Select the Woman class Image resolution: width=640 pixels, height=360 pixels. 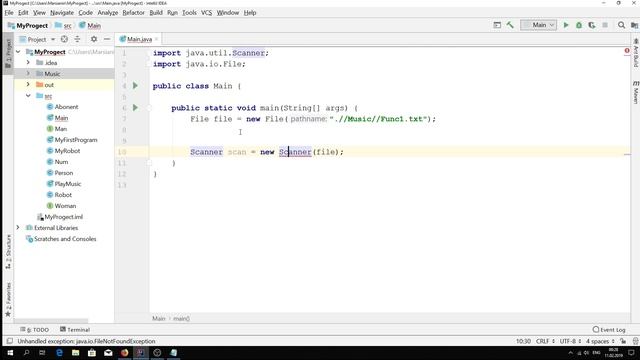click(x=65, y=206)
